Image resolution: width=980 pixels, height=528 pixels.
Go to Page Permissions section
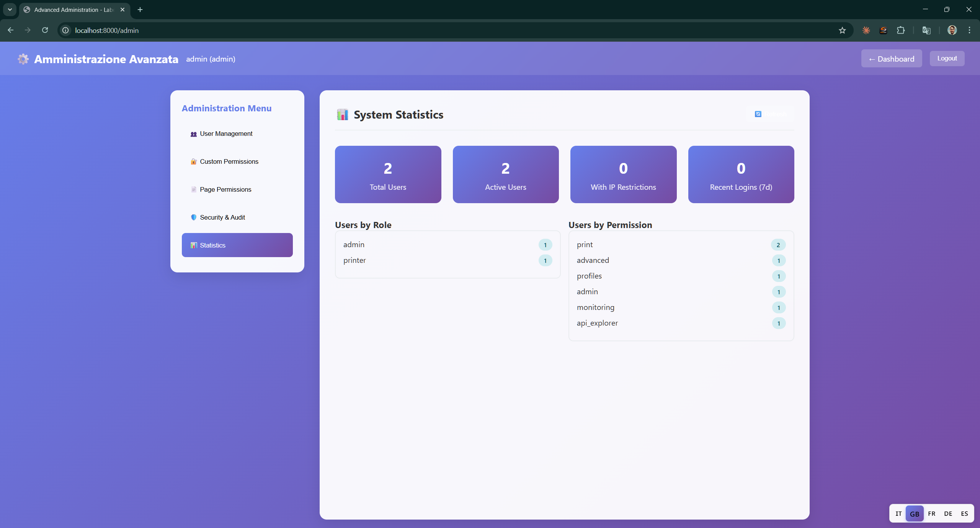237,189
